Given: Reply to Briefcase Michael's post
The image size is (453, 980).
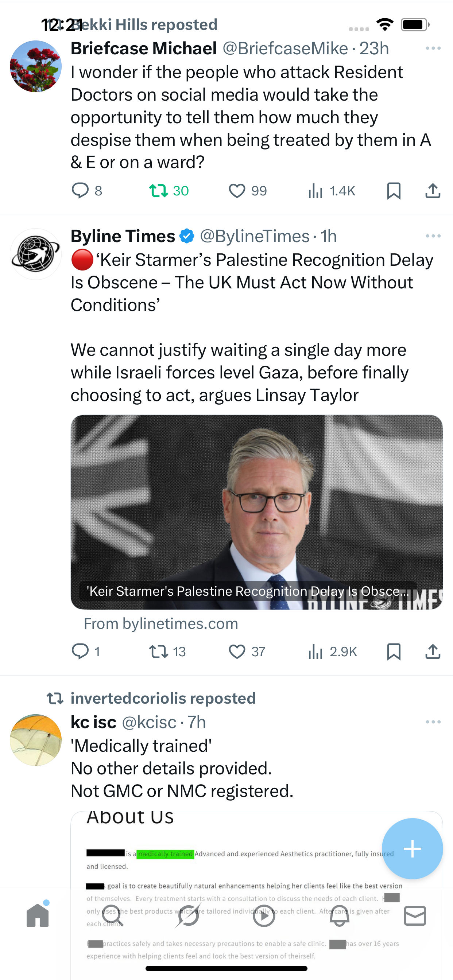Looking at the screenshot, I should [81, 191].
